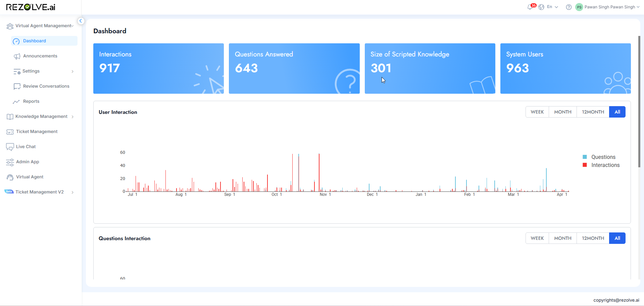The height and width of the screenshot is (306, 644).
Task: Click the System Users 963 card
Action: [x=565, y=69]
